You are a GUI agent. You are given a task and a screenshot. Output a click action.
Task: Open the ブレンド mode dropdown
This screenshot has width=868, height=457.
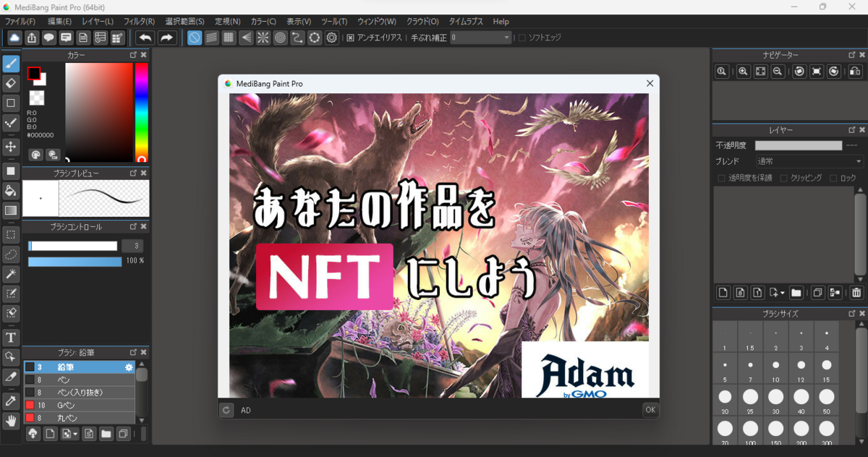click(809, 161)
